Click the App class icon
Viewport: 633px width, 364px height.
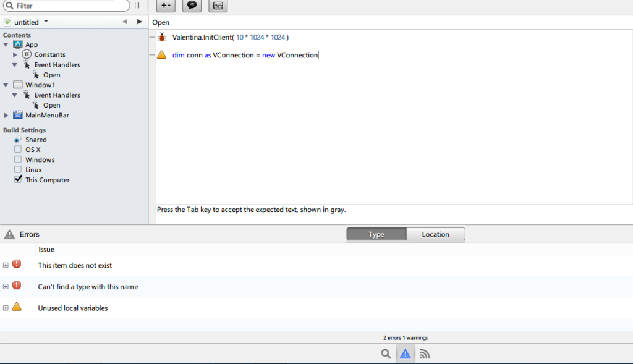[18, 44]
